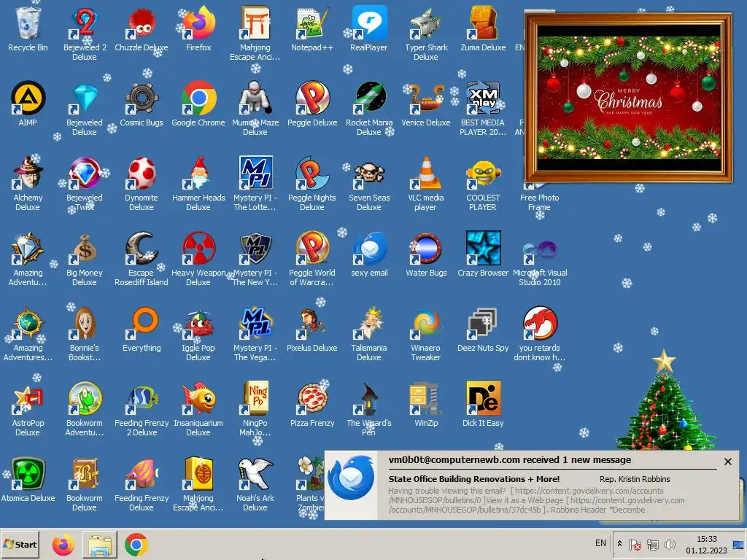Show hidden system tray icons
747x560 pixels.
(x=619, y=543)
